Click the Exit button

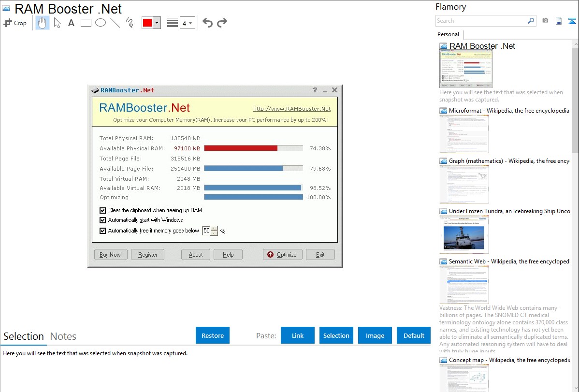320,255
